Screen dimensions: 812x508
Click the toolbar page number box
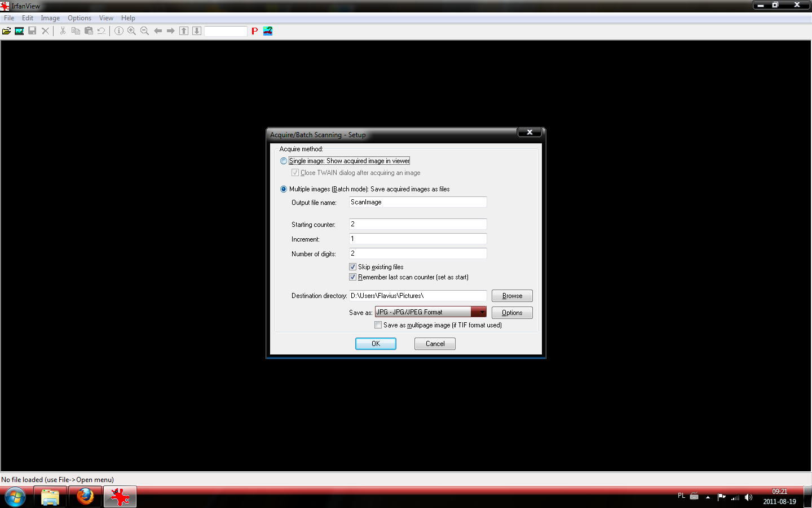(x=226, y=31)
